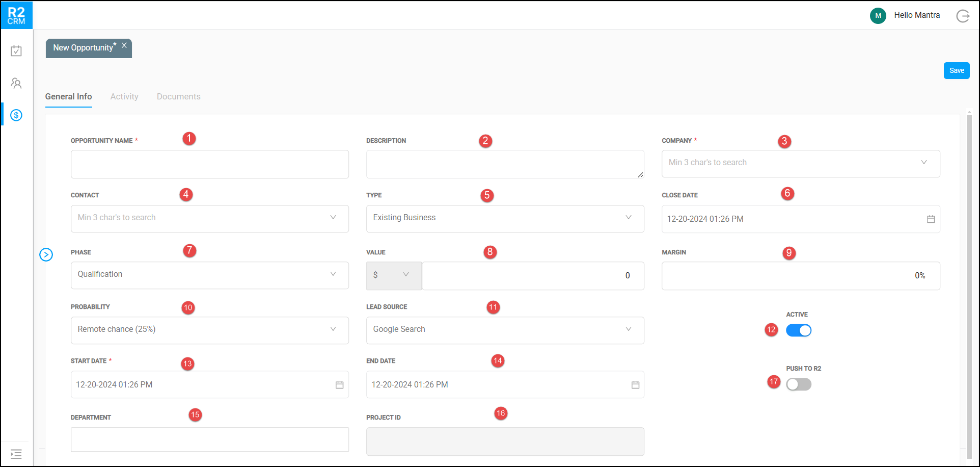Expand the sidebar menu icon at bottom left
980x467 pixels.
tap(16, 454)
